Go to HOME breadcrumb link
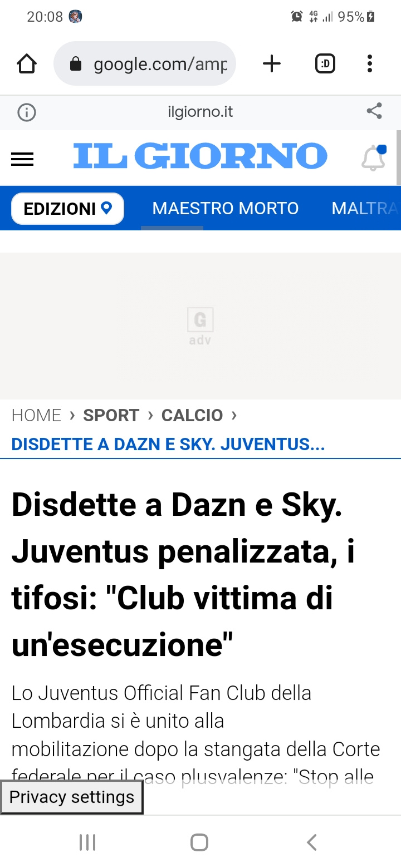The width and height of the screenshot is (401, 868). [x=36, y=415]
